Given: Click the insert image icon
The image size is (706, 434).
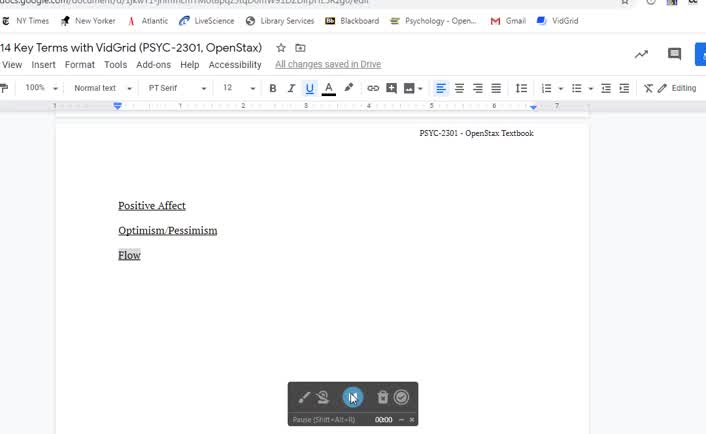Looking at the screenshot, I should pos(410,88).
